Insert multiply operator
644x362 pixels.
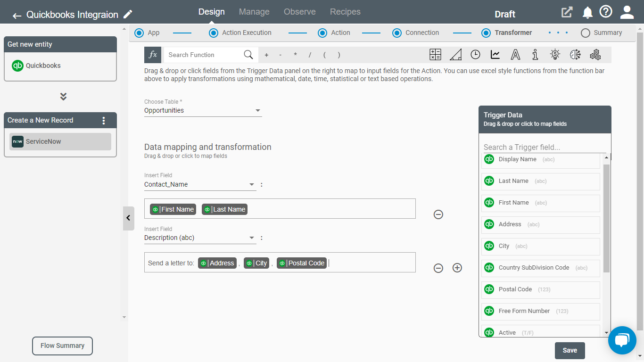(295, 55)
